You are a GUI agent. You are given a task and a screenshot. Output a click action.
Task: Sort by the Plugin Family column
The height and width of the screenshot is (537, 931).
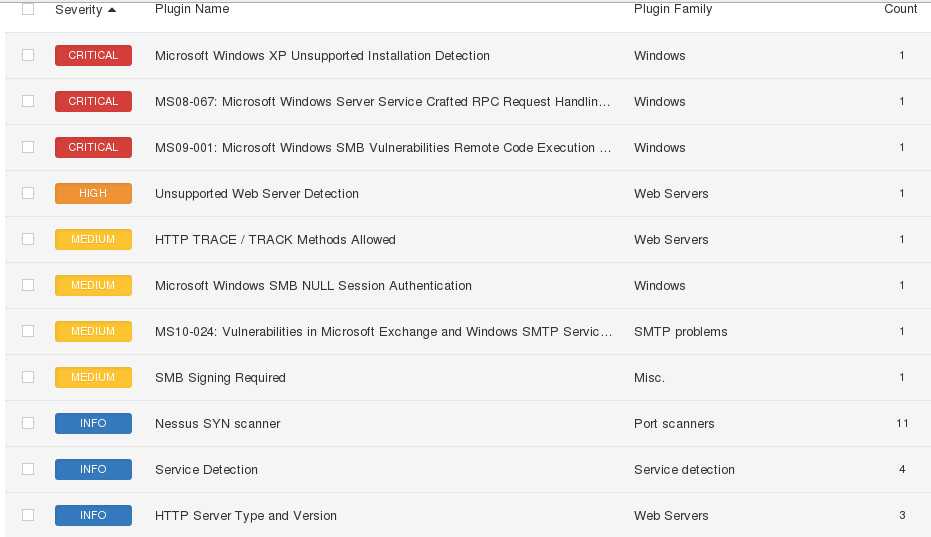tap(673, 9)
